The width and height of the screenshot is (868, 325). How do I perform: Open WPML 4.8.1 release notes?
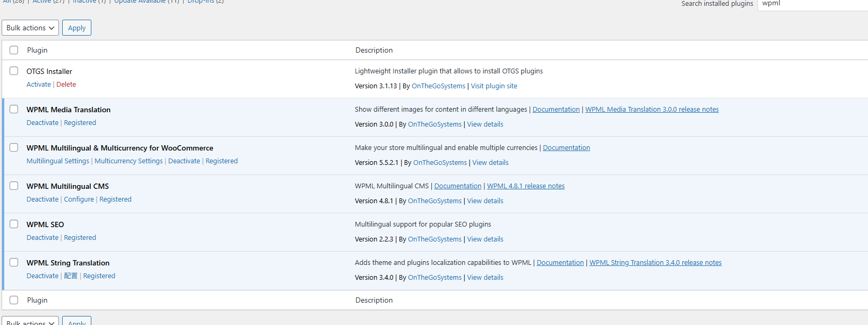525,186
